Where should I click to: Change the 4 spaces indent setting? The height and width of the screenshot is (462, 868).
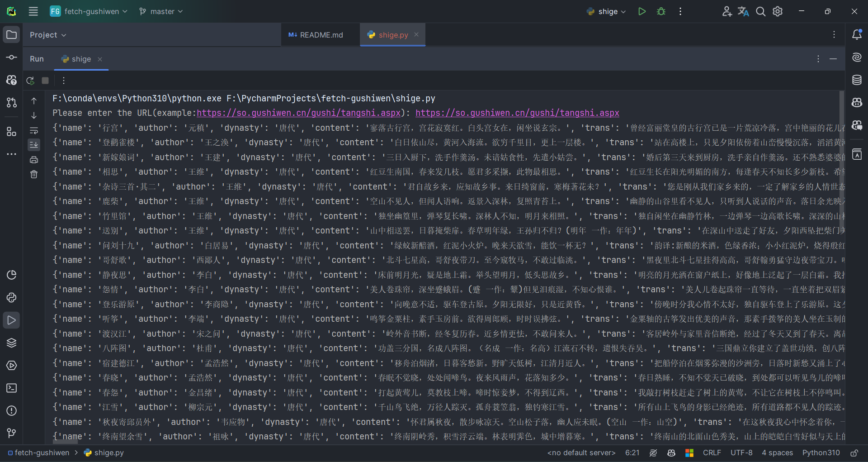click(x=777, y=452)
